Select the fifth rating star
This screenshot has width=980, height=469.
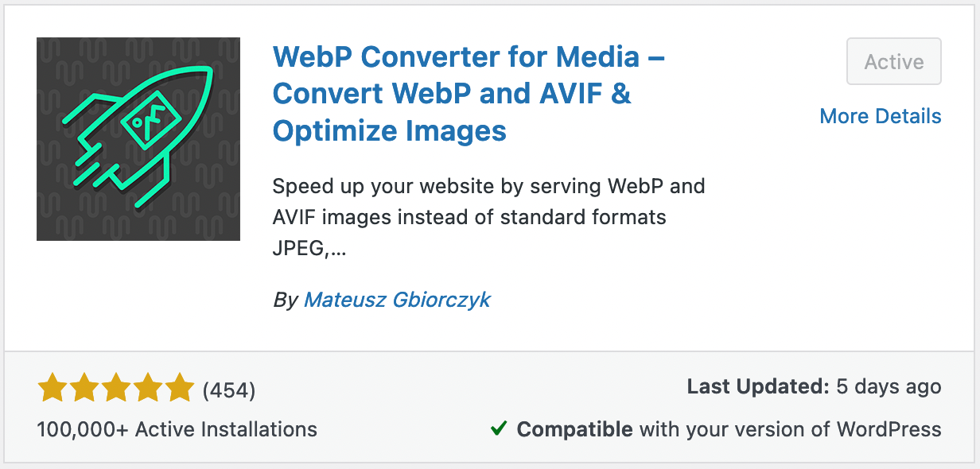[179, 389]
